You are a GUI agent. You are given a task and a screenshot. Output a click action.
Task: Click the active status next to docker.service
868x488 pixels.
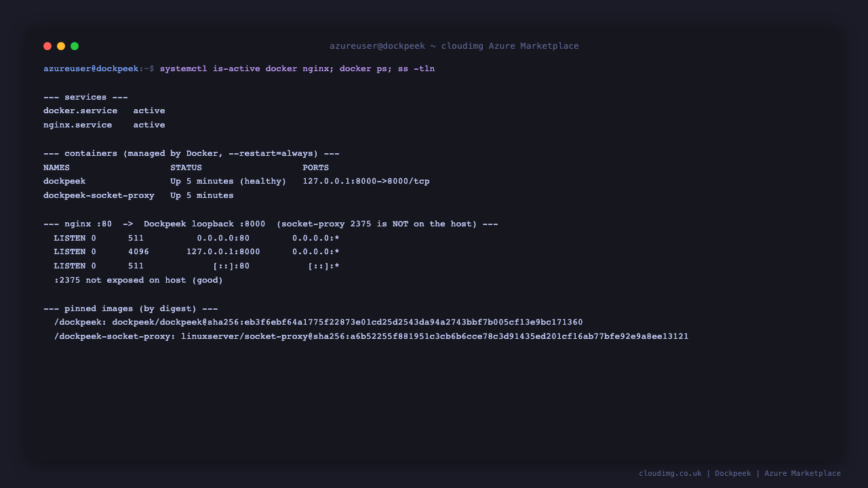click(149, 110)
